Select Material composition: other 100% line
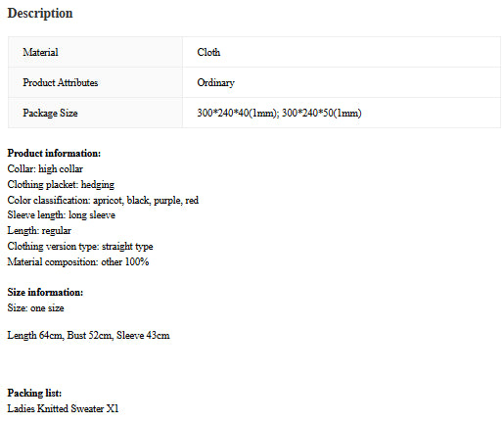 click(78, 261)
